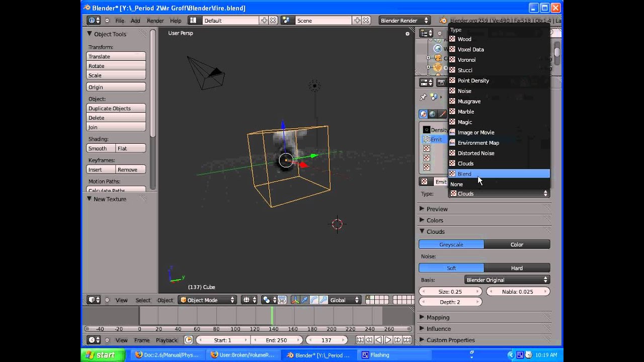Select translate manipulator arrow icon
The height and width of the screenshot is (362, 644).
pyautogui.click(x=304, y=300)
